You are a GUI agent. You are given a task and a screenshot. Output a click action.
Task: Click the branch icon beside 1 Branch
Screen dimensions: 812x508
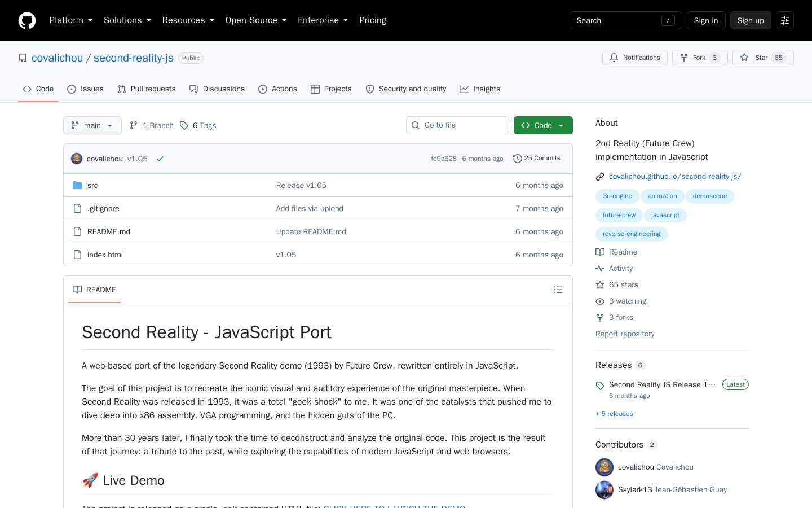coord(134,125)
